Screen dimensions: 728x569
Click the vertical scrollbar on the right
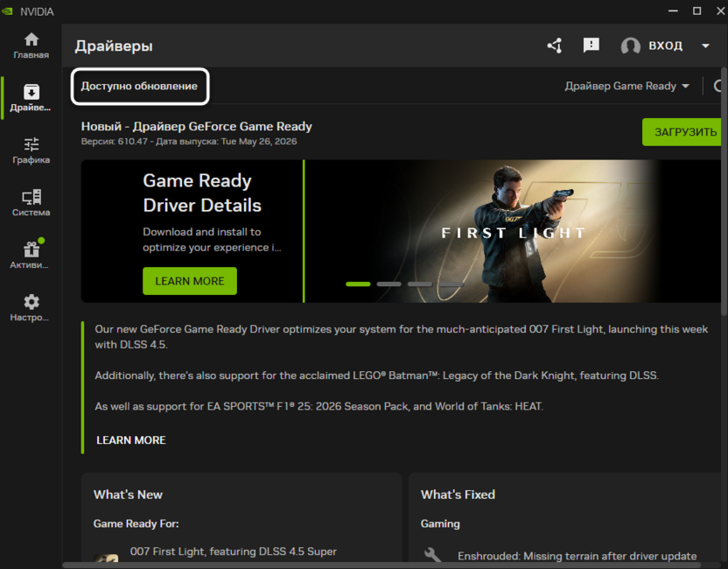point(724,193)
